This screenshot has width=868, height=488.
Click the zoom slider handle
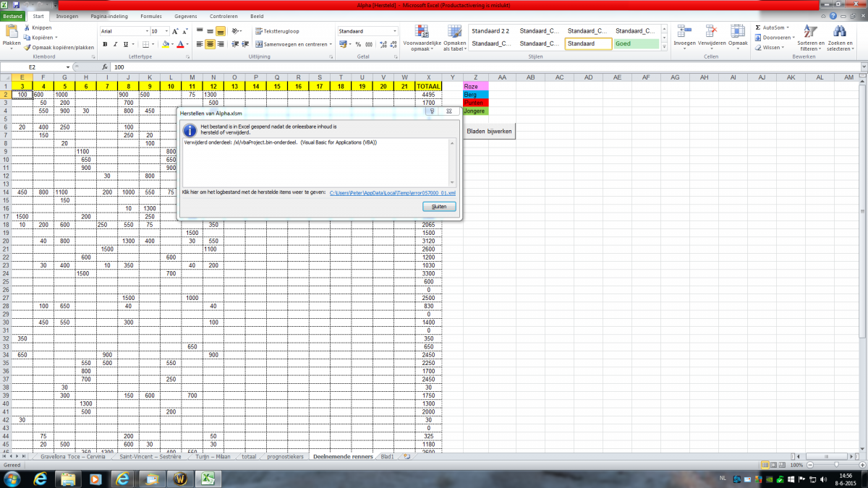click(836, 465)
